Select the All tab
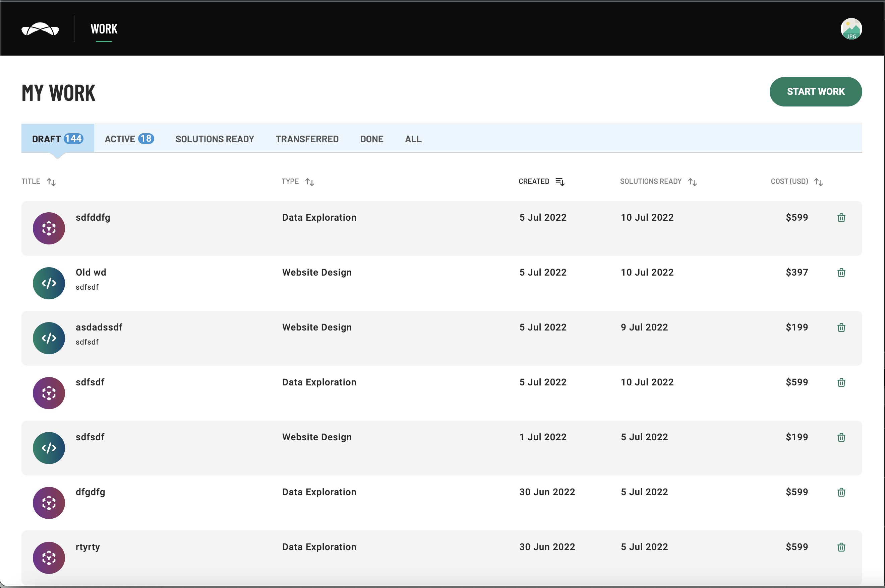 click(413, 139)
